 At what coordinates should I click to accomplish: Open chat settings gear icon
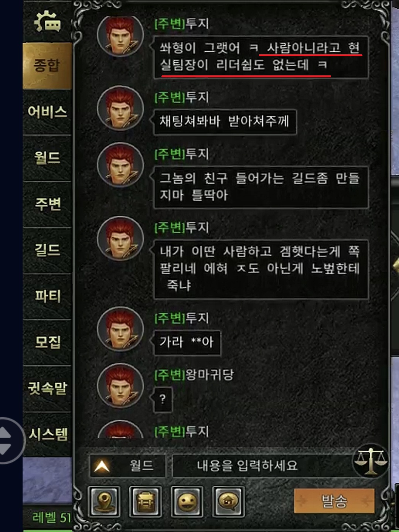tap(48, 22)
